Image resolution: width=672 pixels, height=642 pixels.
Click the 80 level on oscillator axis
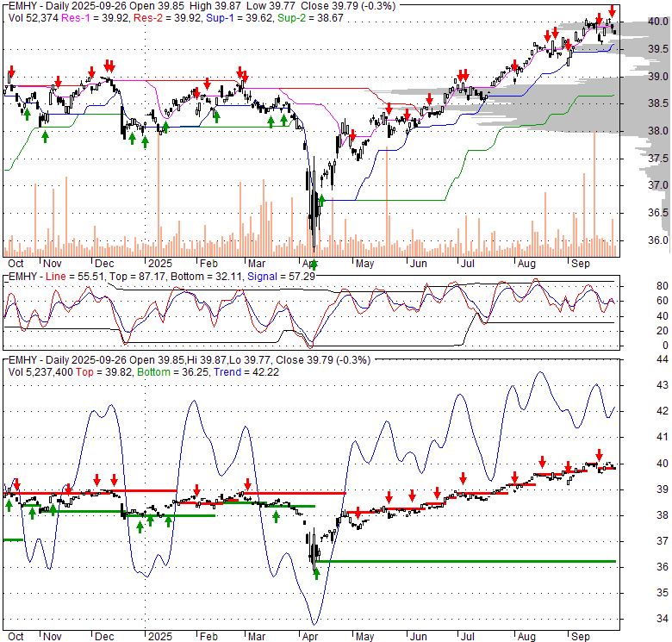(x=663, y=286)
